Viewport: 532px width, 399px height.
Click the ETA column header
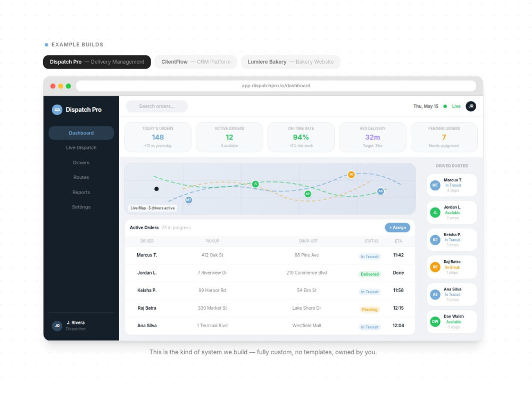coord(398,241)
